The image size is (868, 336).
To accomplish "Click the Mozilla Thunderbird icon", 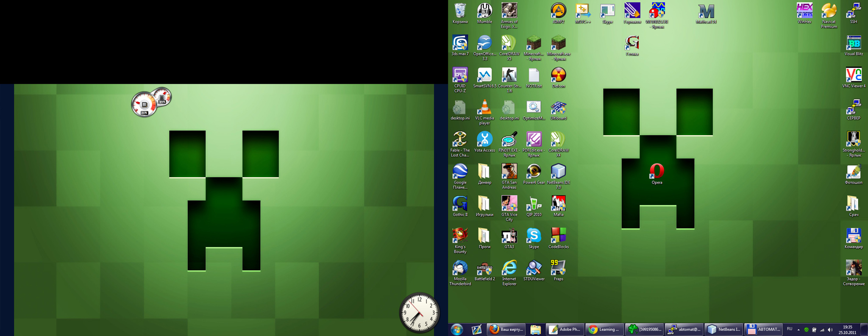I will click(x=460, y=268).
